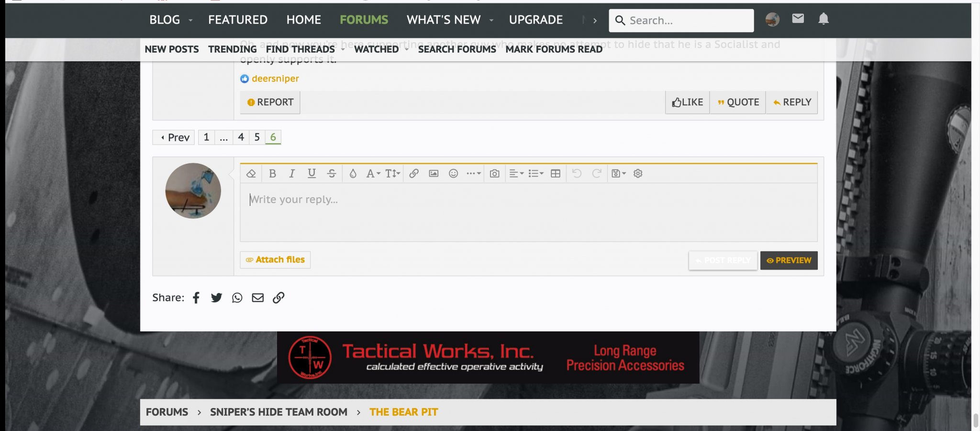Select current page 6
980x431 pixels.
(273, 137)
